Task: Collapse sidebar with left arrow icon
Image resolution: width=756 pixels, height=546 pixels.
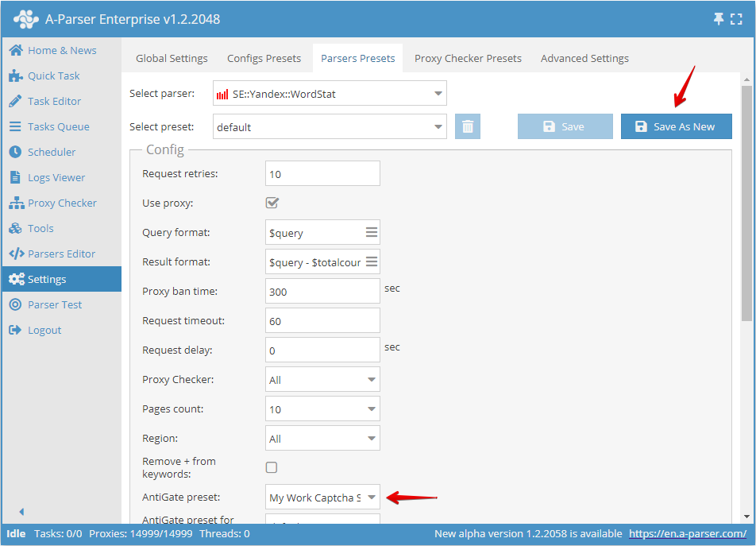Action: (x=21, y=512)
